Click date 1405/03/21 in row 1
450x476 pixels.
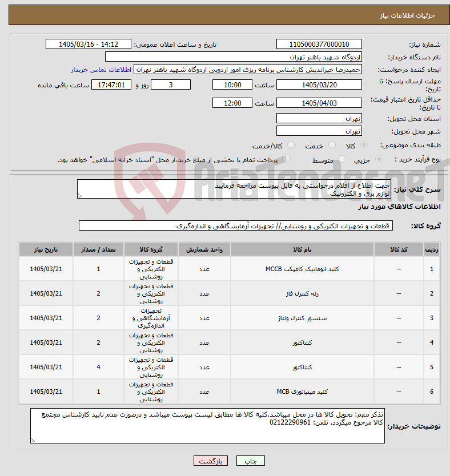(46, 269)
